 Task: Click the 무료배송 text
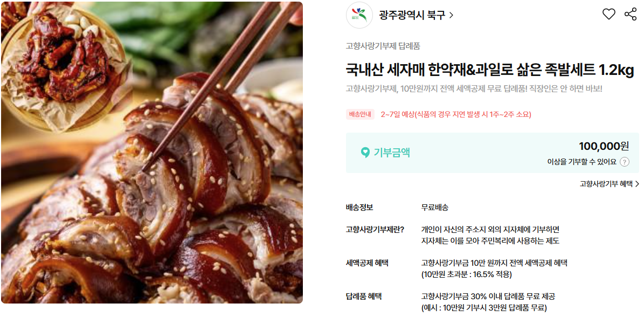tap(435, 208)
